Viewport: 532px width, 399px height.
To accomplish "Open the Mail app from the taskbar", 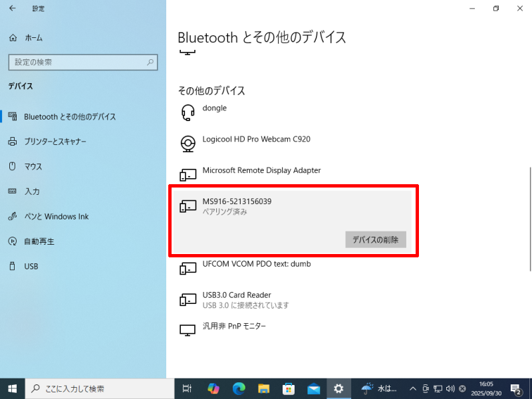I will 314,388.
